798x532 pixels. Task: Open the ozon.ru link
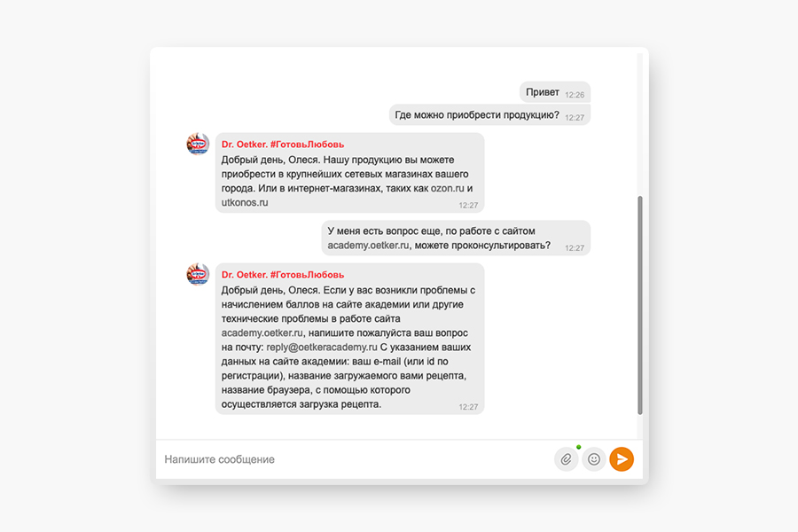click(448, 188)
